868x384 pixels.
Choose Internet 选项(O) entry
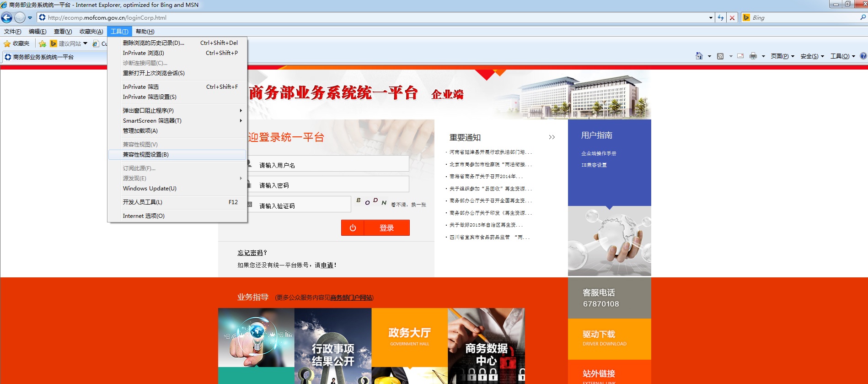[177, 216]
